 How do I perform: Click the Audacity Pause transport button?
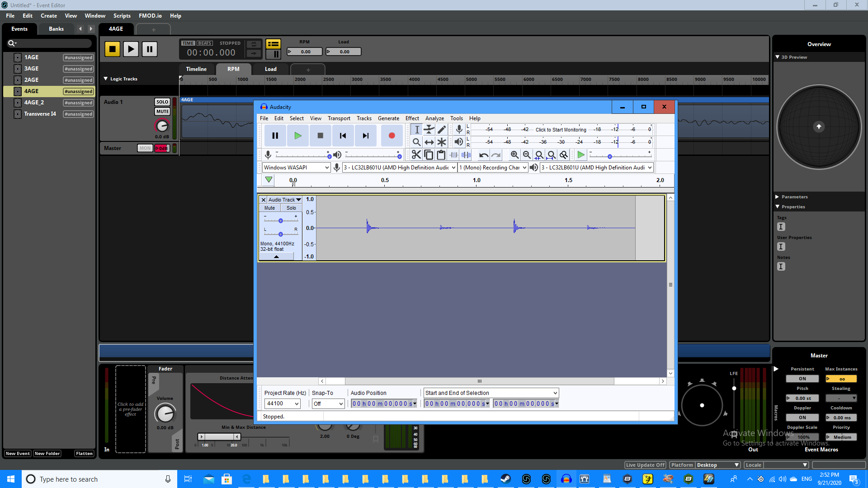tap(275, 136)
